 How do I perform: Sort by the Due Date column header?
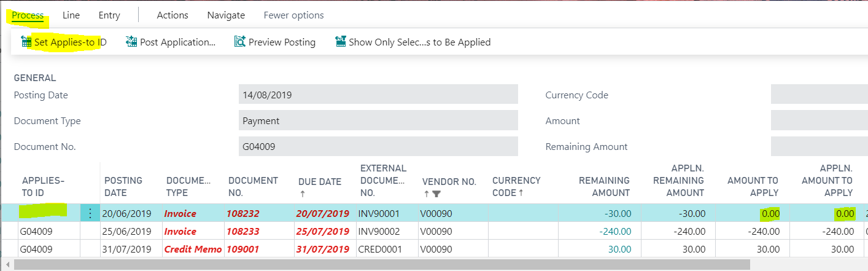click(319, 182)
